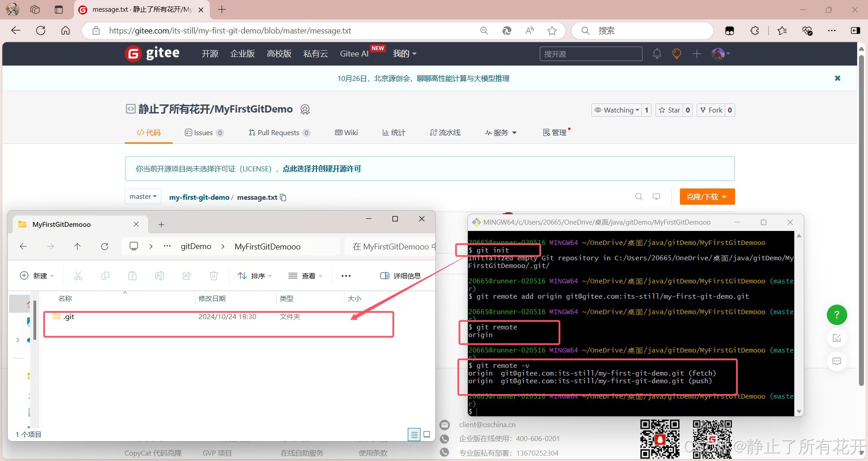
Task: Click the edit feedback floating icon
Action: pos(837,338)
